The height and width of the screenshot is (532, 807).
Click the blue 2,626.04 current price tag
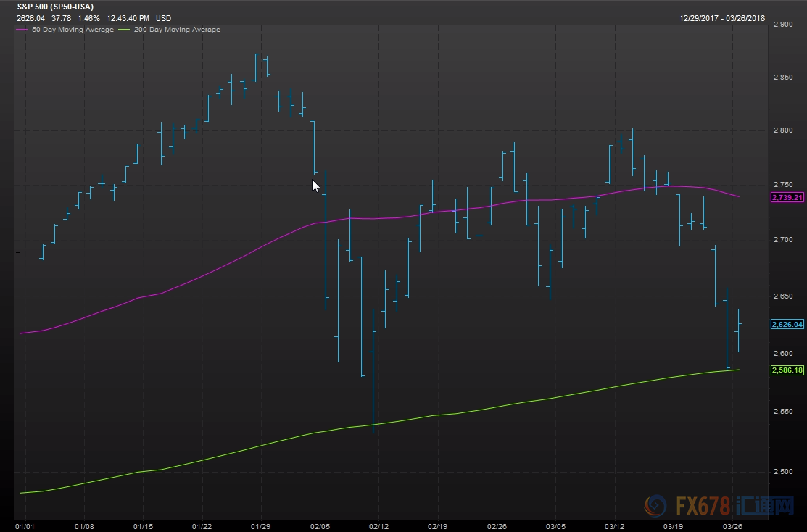(787, 325)
